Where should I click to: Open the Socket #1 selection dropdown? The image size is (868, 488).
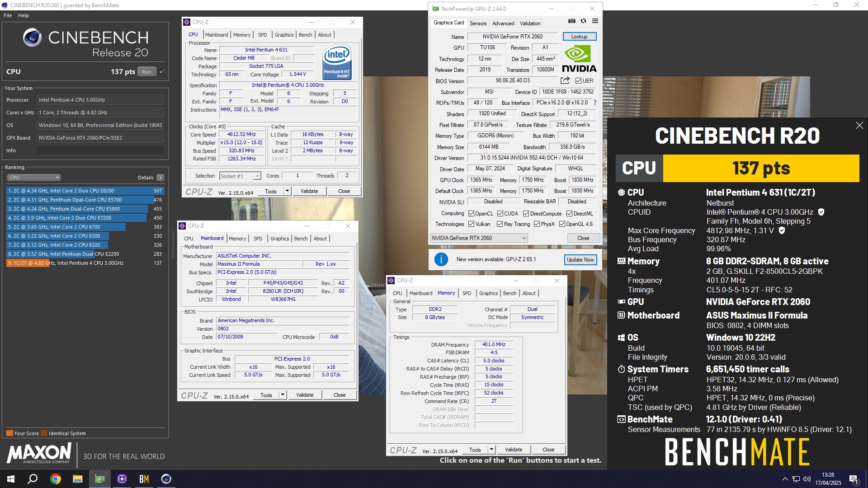240,176
